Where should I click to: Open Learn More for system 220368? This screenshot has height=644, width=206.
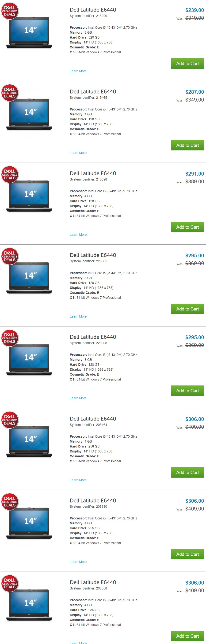[x=78, y=398]
